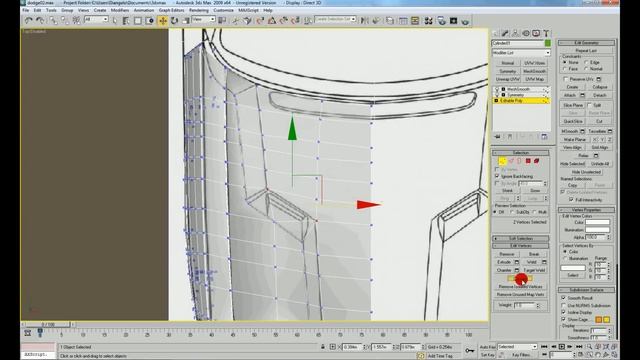Click the Mirror tool icon

point(364,20)
